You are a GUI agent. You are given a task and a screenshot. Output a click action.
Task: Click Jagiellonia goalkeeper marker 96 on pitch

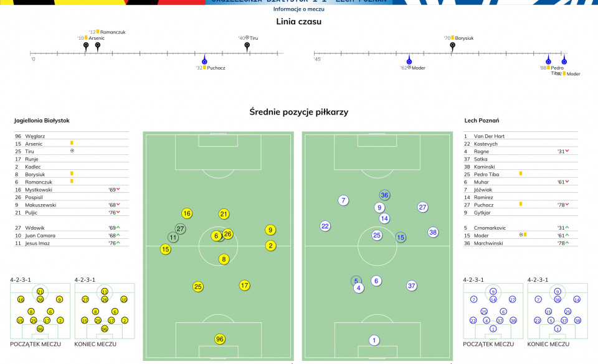pos(220,339)
